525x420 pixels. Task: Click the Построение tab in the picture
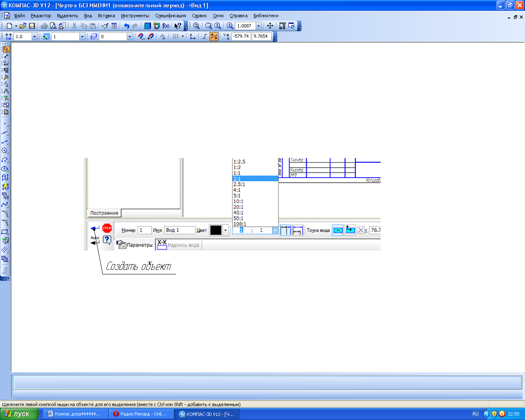104,213
